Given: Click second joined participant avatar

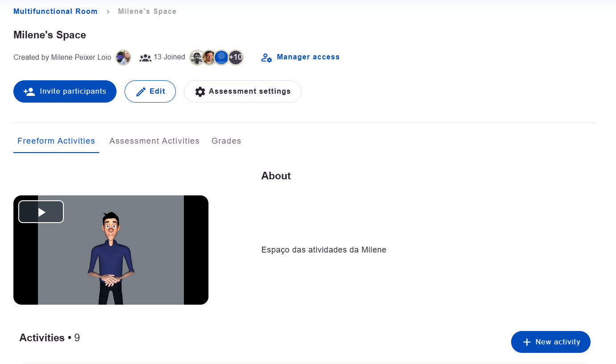Looking at the screenshot, I should tap(209, 57).
